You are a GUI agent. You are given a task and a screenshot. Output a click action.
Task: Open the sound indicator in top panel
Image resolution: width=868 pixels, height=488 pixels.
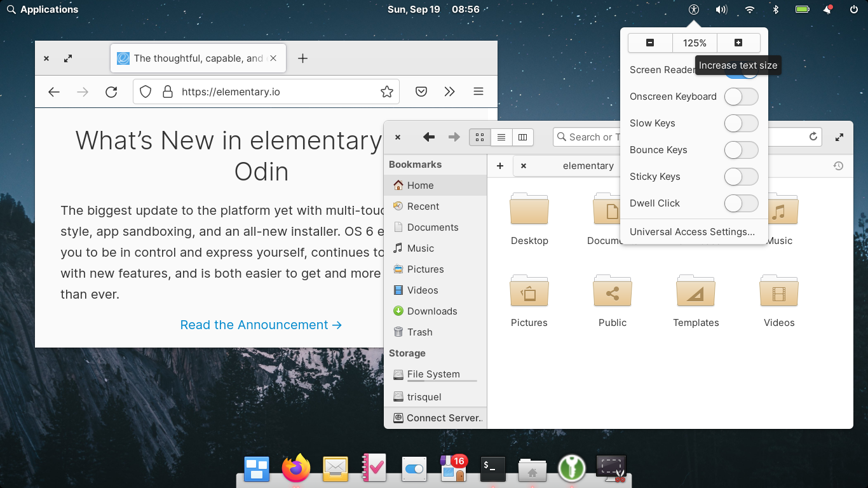click(x=721, y=10)
